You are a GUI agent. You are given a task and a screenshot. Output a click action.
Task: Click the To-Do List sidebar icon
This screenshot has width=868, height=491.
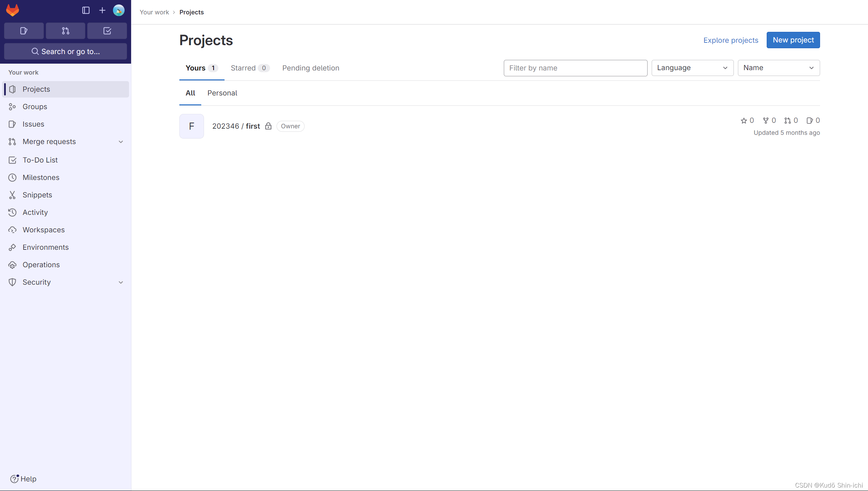13,159
